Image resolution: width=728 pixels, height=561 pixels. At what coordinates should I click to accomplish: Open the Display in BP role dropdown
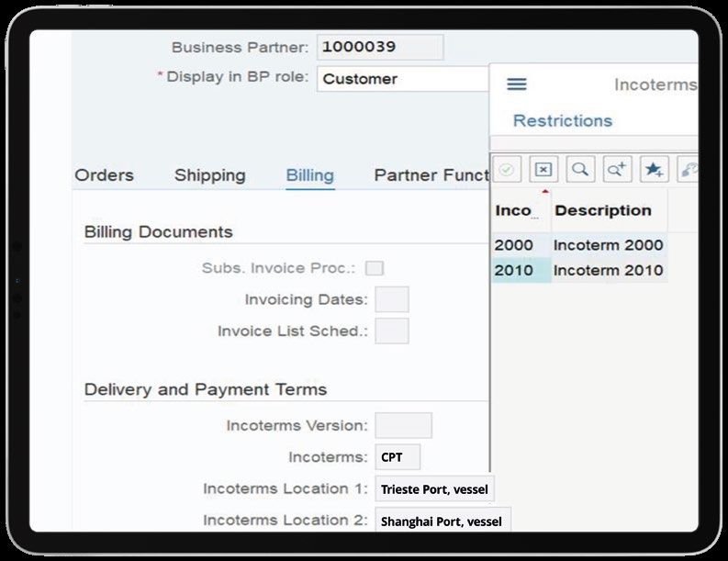(x=403, y=78)
